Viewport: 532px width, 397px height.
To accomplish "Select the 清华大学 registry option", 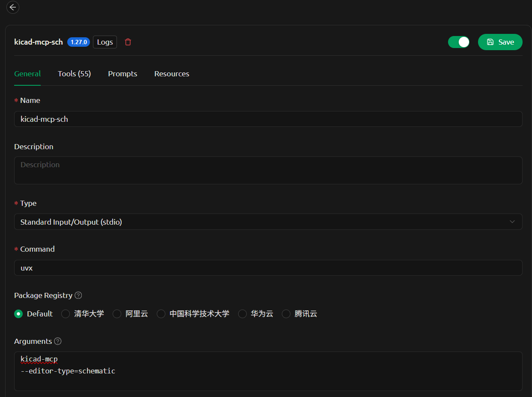I will click(83, 314).
